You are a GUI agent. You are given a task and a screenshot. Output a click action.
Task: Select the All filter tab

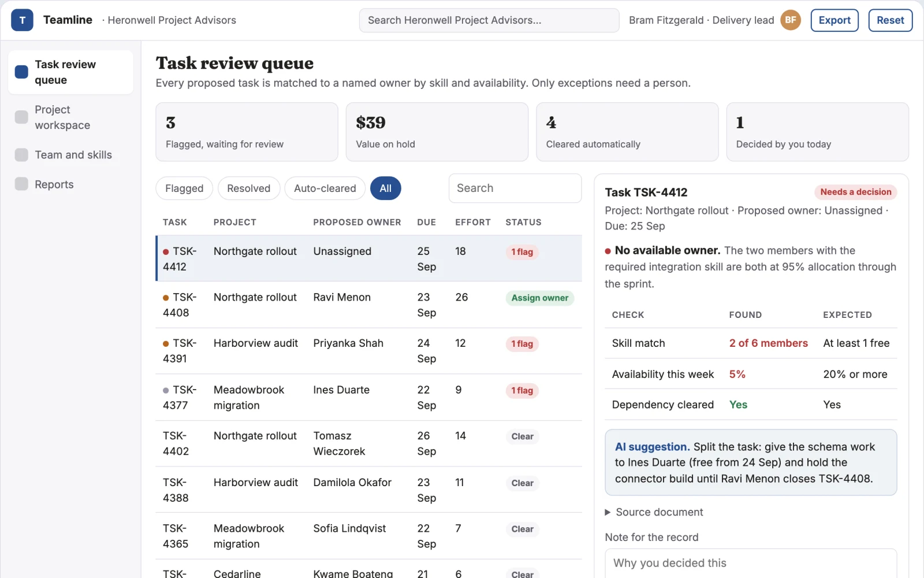click(x=386, y=188)
